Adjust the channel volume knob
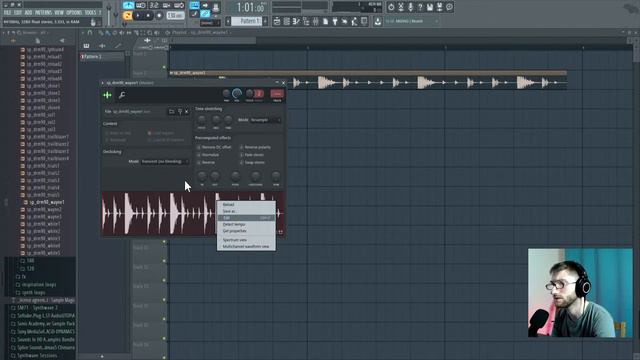The height and width of the screenshot is (360, 640). click(237, 93)
